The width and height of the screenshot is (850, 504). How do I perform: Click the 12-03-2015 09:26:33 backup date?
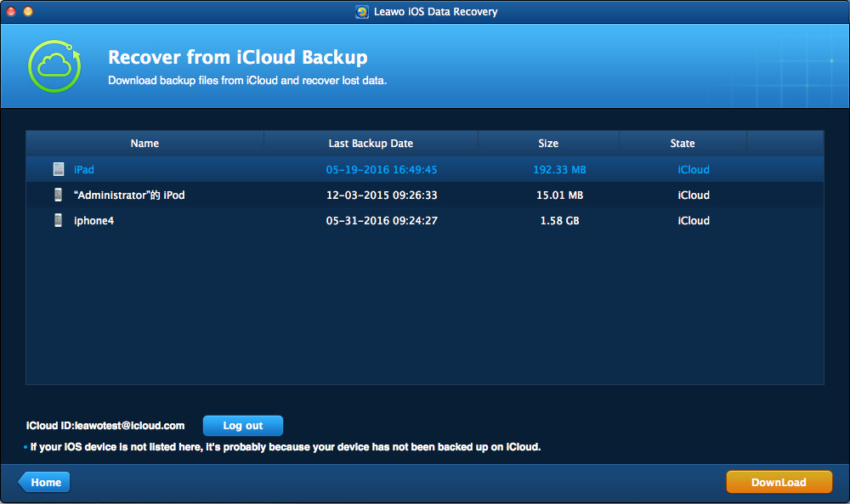click(382, 195)
